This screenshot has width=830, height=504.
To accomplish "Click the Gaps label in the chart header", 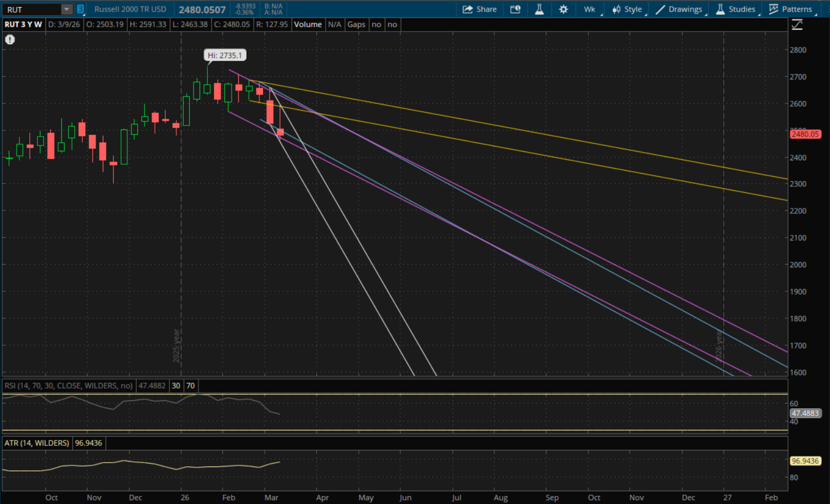I will click(x=356, y=24).
